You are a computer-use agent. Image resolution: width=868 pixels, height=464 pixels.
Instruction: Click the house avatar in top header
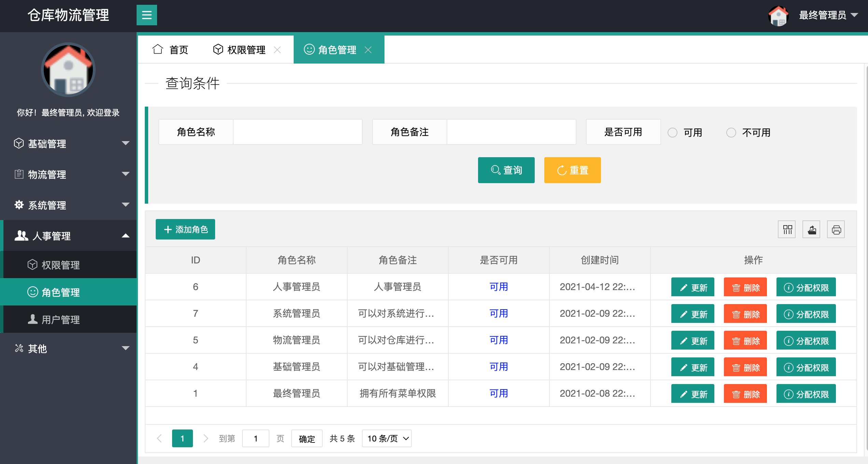coord(778,15)
